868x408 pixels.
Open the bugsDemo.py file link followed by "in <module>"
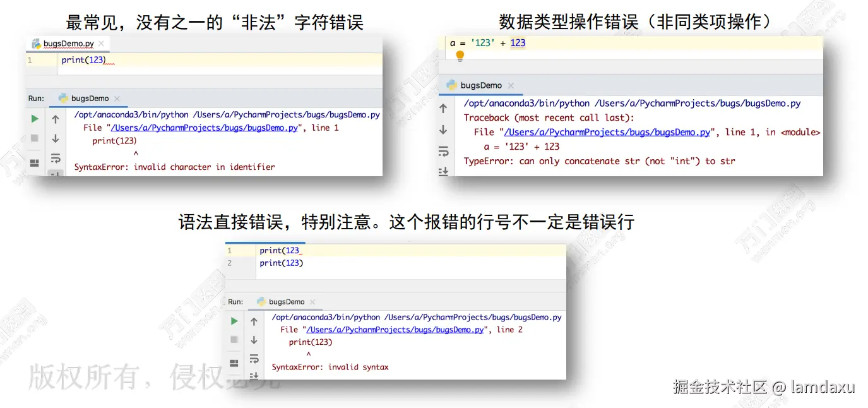[x=607, y=132]
